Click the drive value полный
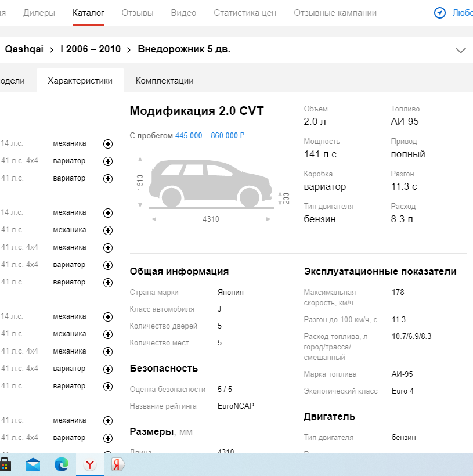Viewport: 473px width, 476px height. pos(408,154)
